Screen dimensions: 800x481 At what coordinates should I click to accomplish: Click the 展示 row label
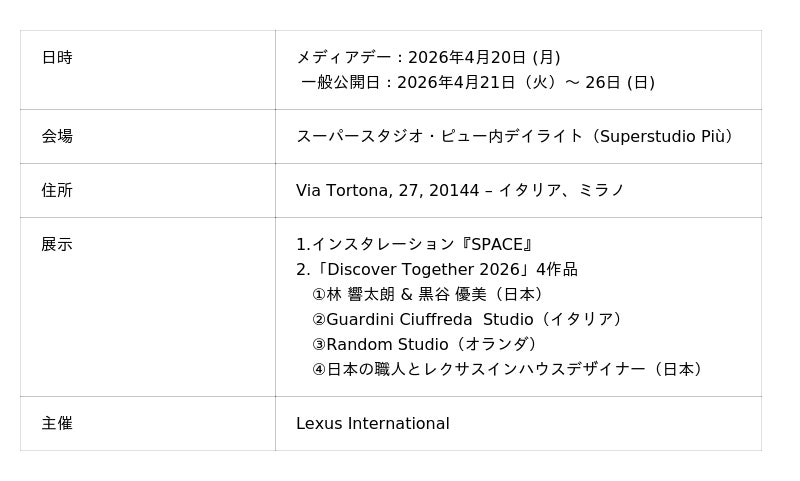[57, 244]
